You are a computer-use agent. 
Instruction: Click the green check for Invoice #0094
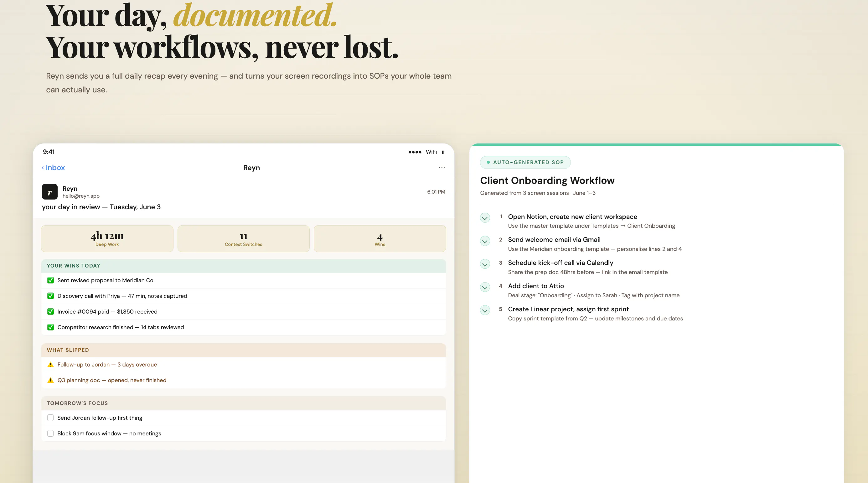[x=50, y=311]
